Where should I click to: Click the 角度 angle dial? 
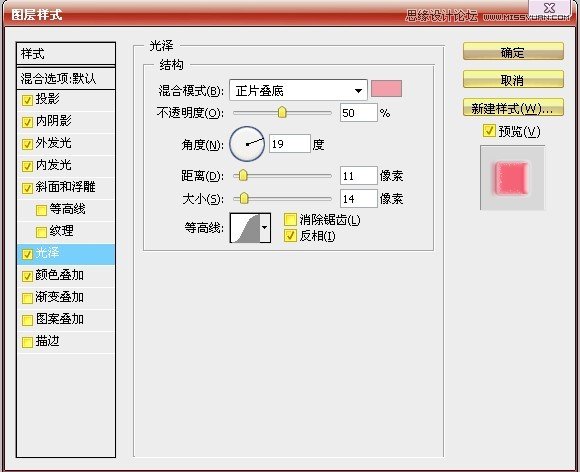pyautogui.click(x=247, y=144)
